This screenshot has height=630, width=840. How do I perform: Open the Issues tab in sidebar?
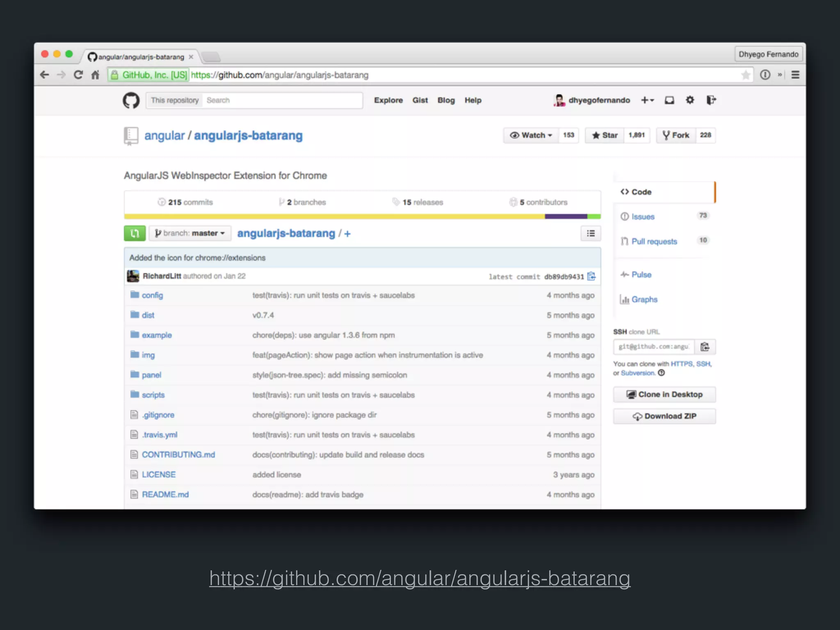643,217
